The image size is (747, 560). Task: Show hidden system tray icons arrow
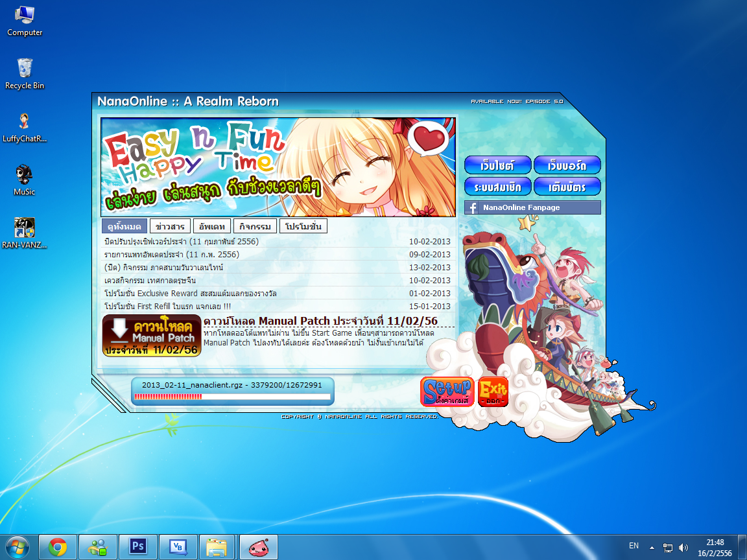coord(652,548)
